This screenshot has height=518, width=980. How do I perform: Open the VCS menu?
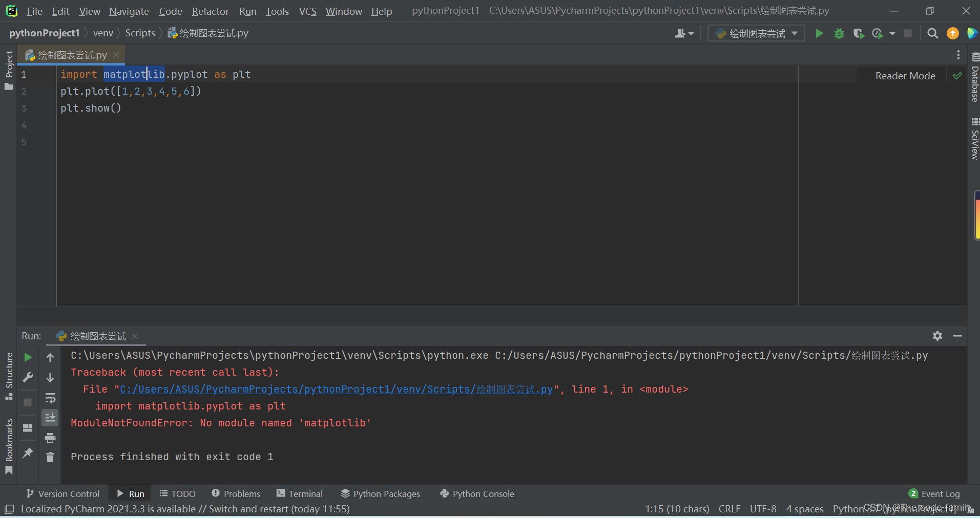click(x=307, y=11)
